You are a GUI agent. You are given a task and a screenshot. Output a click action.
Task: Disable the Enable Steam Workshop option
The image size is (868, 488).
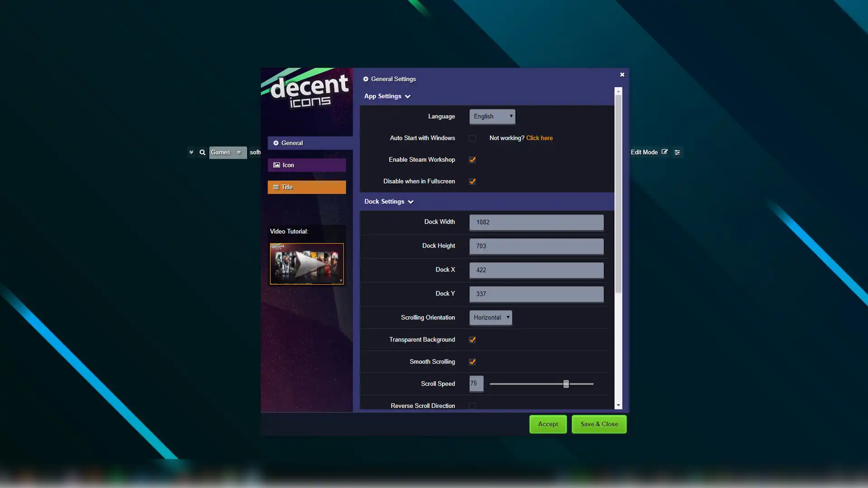pos(472,160)
